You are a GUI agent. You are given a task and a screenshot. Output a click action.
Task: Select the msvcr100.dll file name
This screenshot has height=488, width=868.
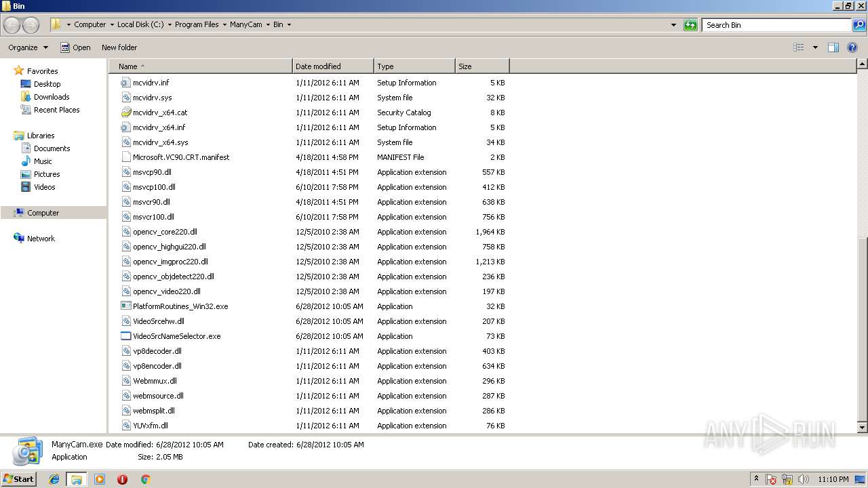click(x=153, y=217)
